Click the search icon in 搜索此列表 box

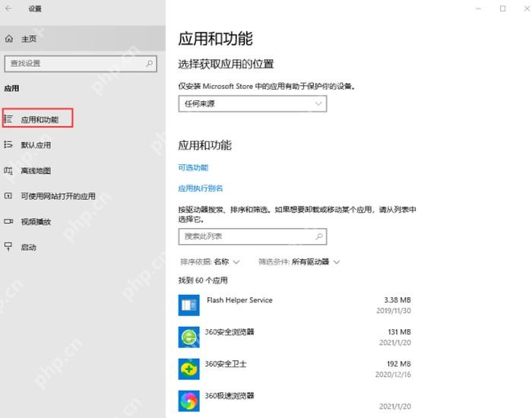click(319, 236)
